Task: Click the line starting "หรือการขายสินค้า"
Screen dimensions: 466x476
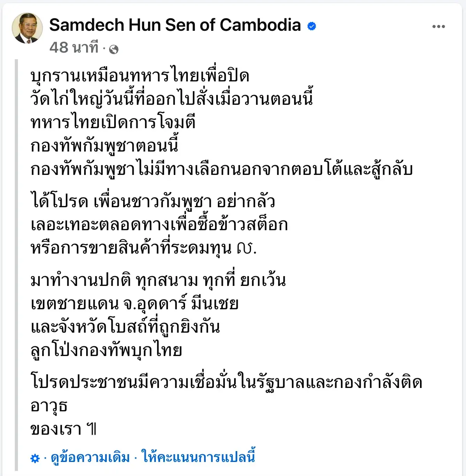Action: tap(143, 248)
